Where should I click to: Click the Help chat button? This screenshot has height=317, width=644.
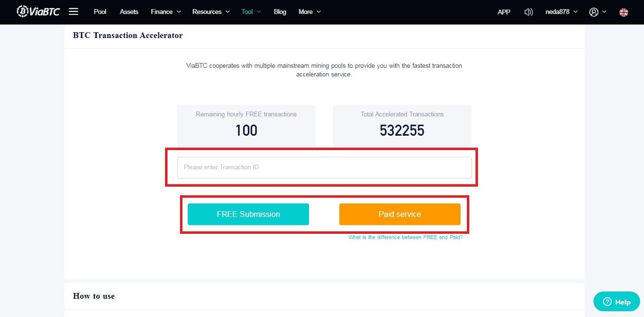(x=617, y=302)
